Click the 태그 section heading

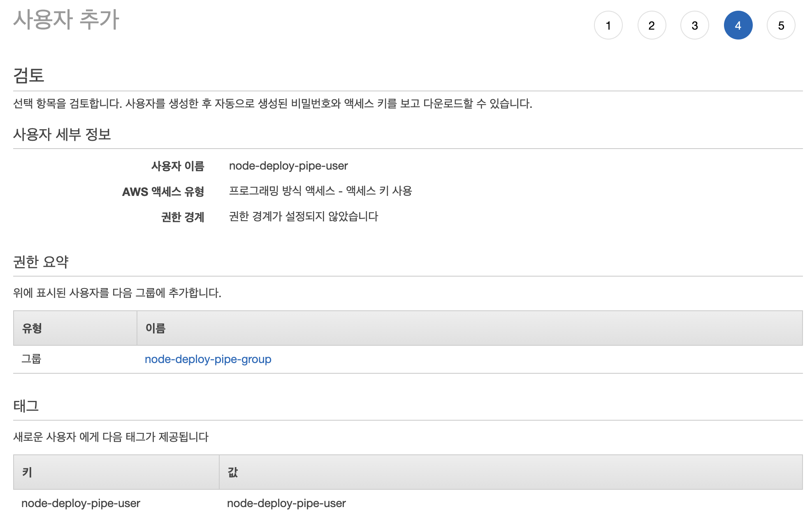[26, 406]
